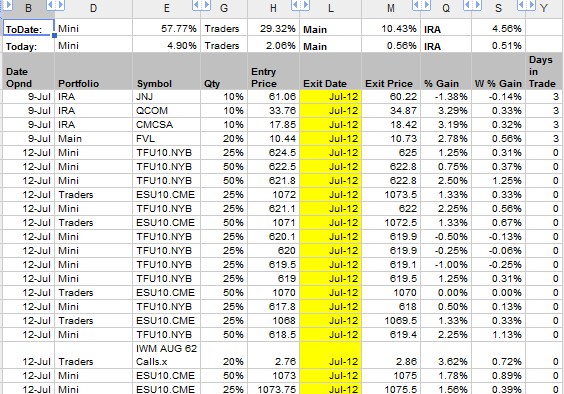Click the 1.13% weighted gain cell

(499, 335)
